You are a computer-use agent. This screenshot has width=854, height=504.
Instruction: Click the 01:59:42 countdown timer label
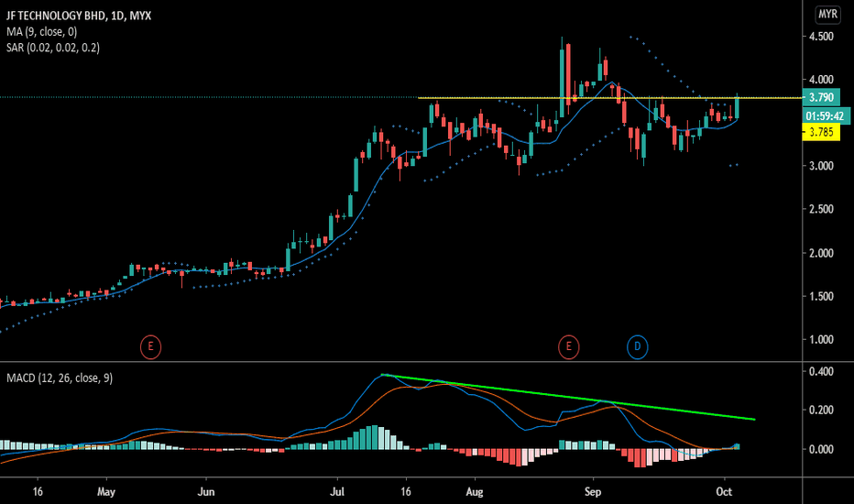825,115
